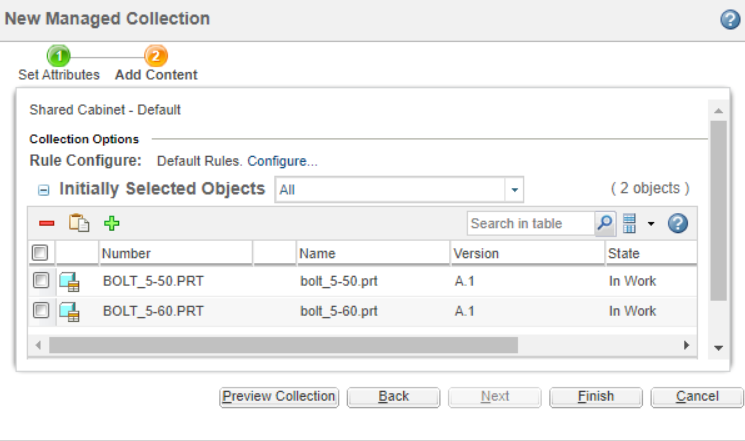
Task: Open table view dropdown arrow
Action: 651,224
